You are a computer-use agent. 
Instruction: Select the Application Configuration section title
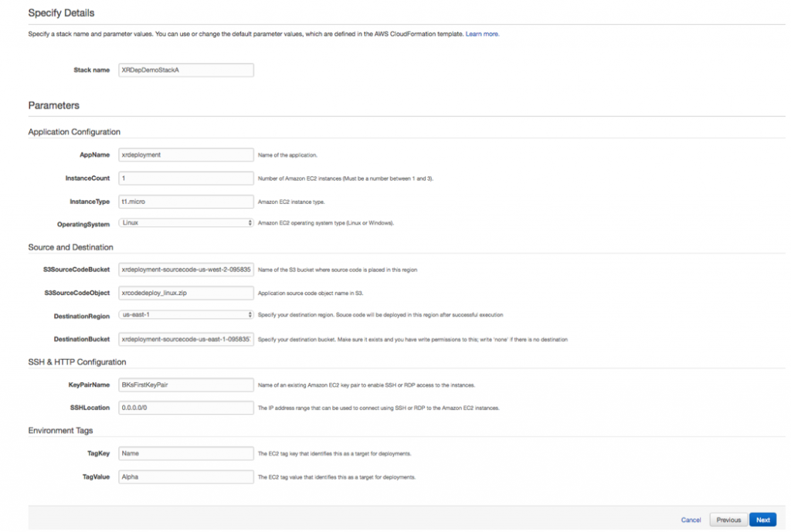click(74, 131)
